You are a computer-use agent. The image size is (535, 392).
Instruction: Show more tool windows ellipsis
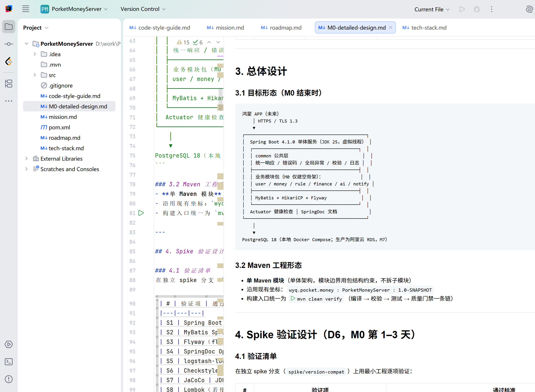pyautogui.click(x=9, y=101)
